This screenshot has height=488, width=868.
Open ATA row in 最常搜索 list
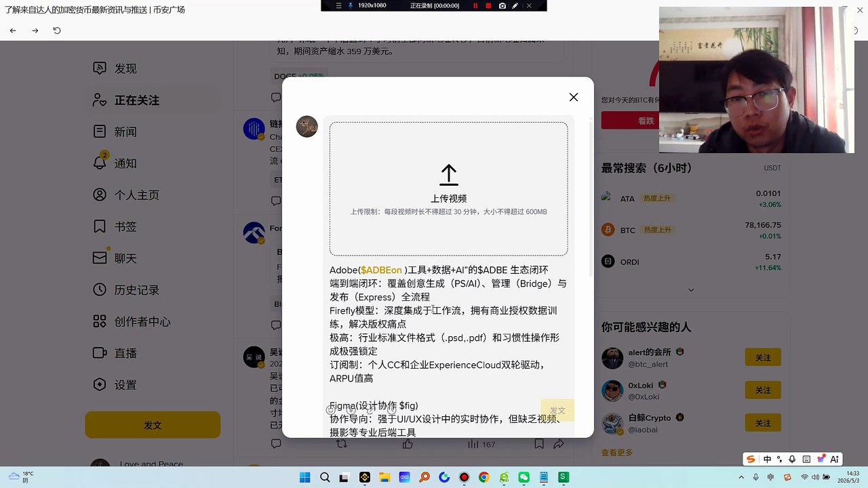(x=692, y=199)
